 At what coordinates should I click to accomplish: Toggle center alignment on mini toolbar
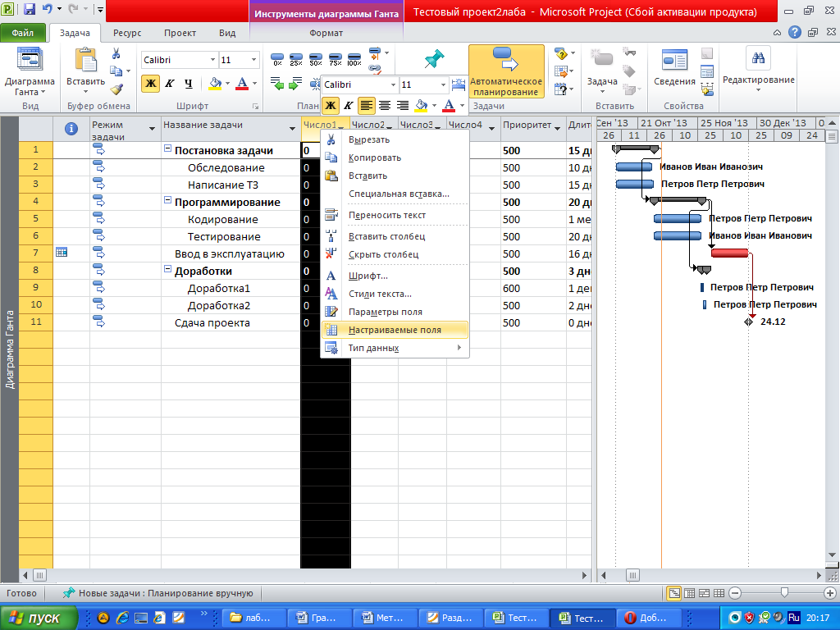click(385, 105)
